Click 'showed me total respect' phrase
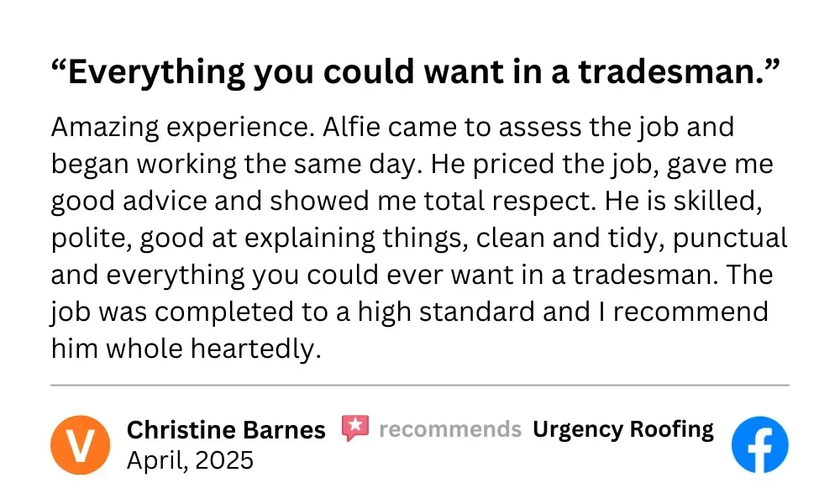840x504 pixels. [x=432, y=202]
